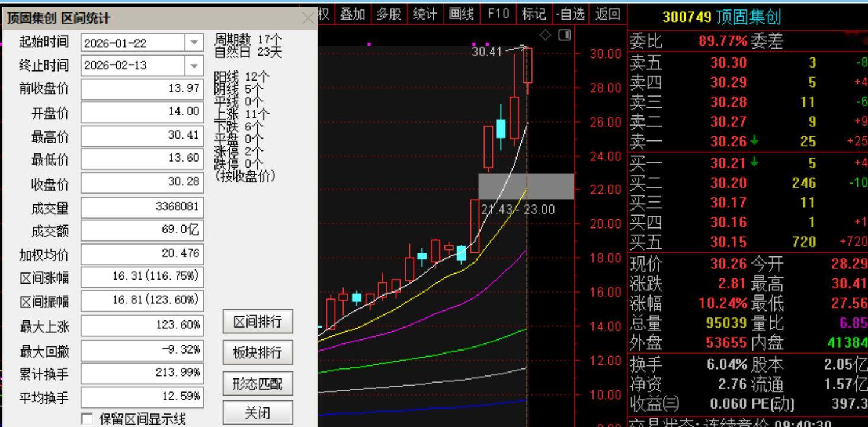This screenshot has width=868, height=427.
Task: Click the 买四 price 30.16
Action: pos(729,223)
